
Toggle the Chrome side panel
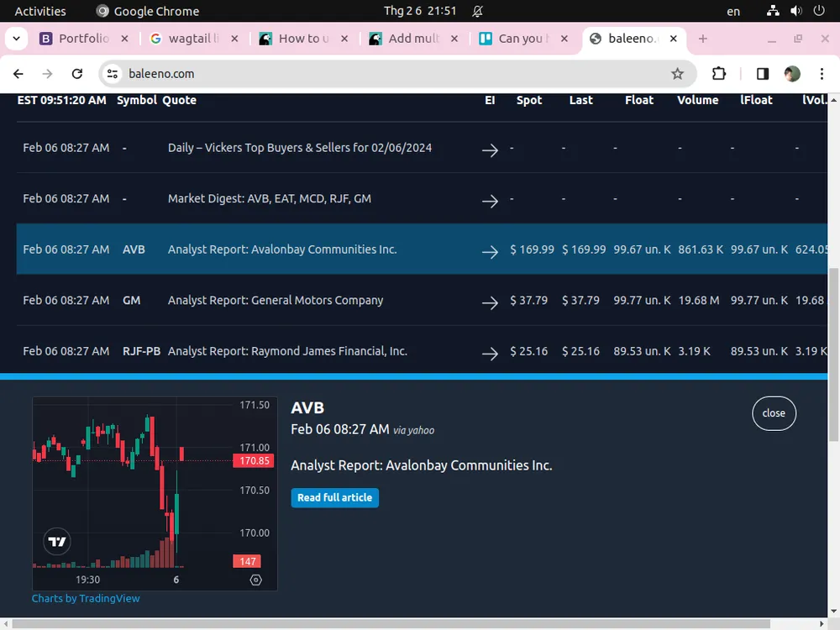(x=763, y=74)
